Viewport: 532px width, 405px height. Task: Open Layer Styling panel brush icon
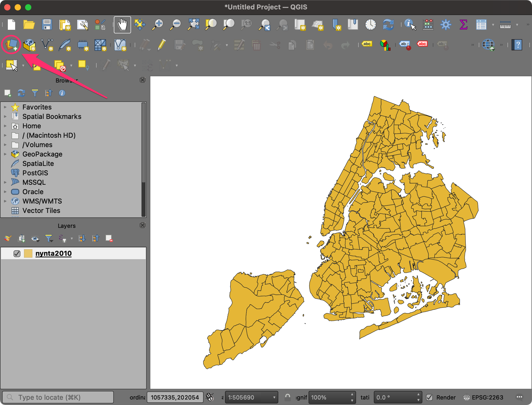pyautogui.click(x=8, y=238)
